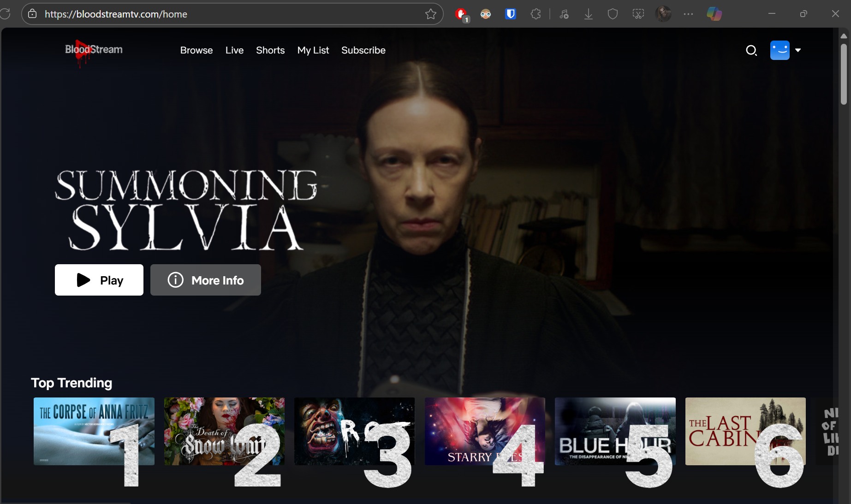Play Summoning Sylvia

tap(99, 280)
